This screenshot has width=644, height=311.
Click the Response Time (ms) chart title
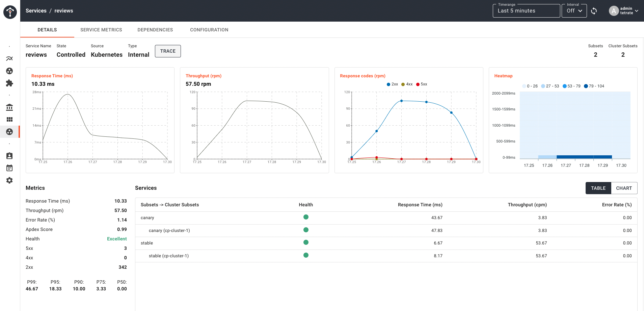(52, 76)
